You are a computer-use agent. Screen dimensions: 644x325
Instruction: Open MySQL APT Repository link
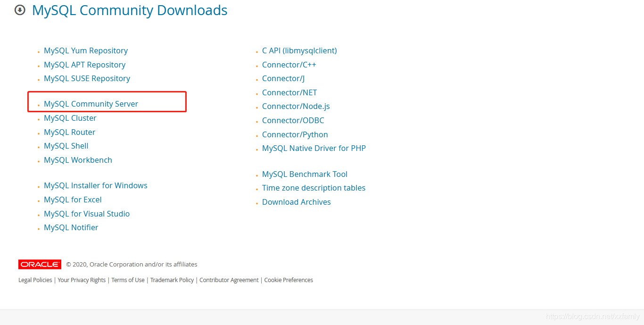[x=85, y=65]
